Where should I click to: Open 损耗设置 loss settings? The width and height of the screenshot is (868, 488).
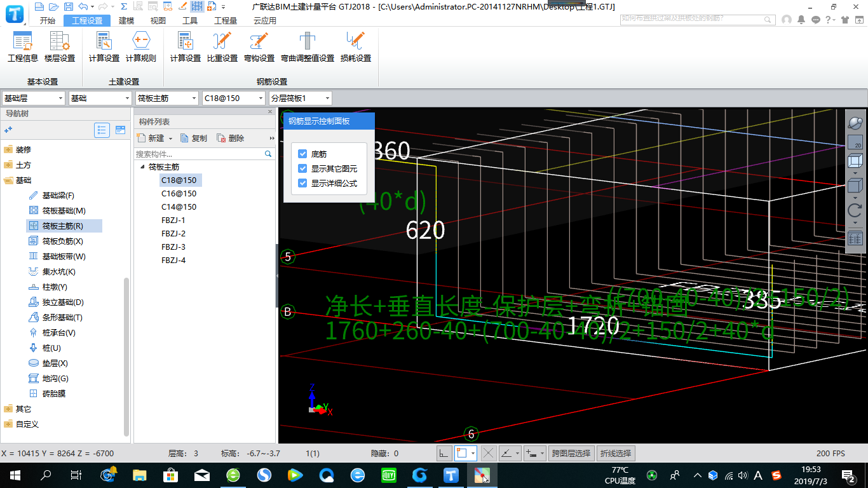(x=356, y=47)
